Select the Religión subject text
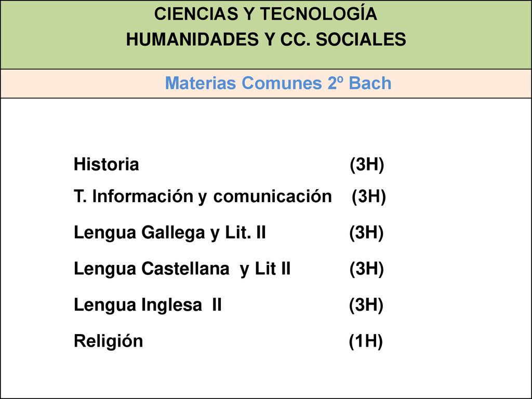Viewport: 532px width, 399px height. tap(108, 341)
